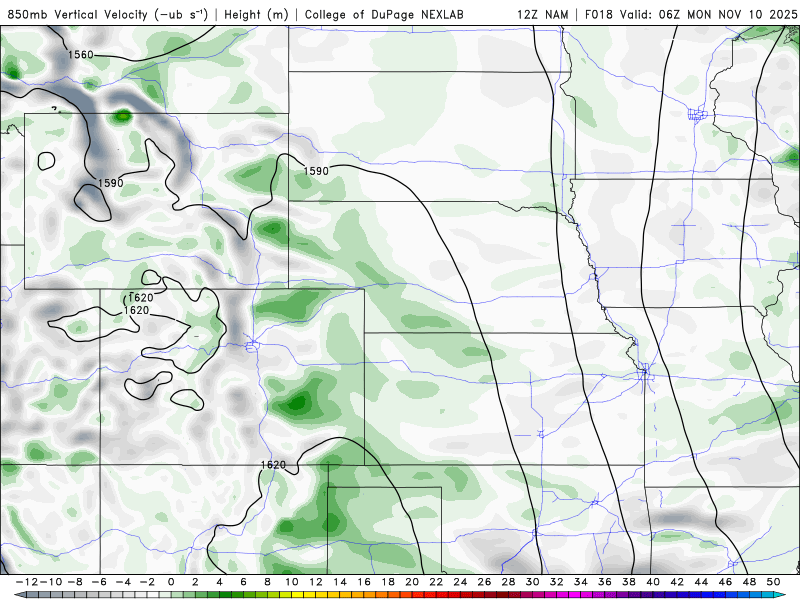Click the 14 value on the color scale
This screenshot has width=800, height=600.
[x=340, y=582]
